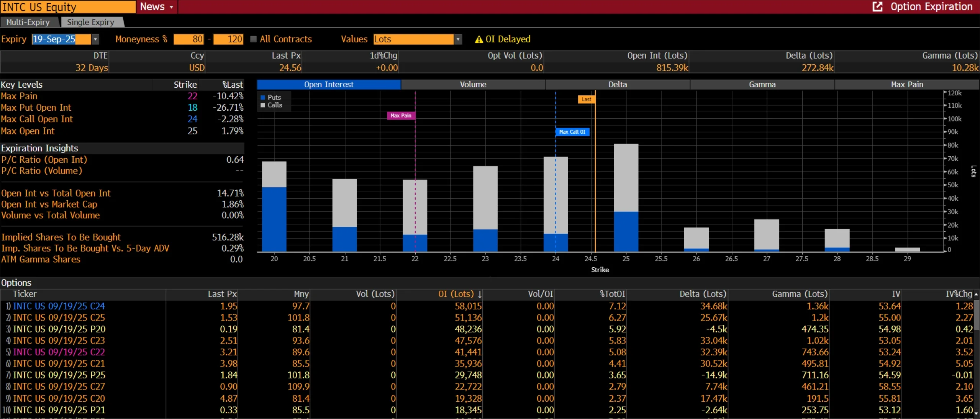Click the 58,015 OI cell for C24

tap(468, 306)
